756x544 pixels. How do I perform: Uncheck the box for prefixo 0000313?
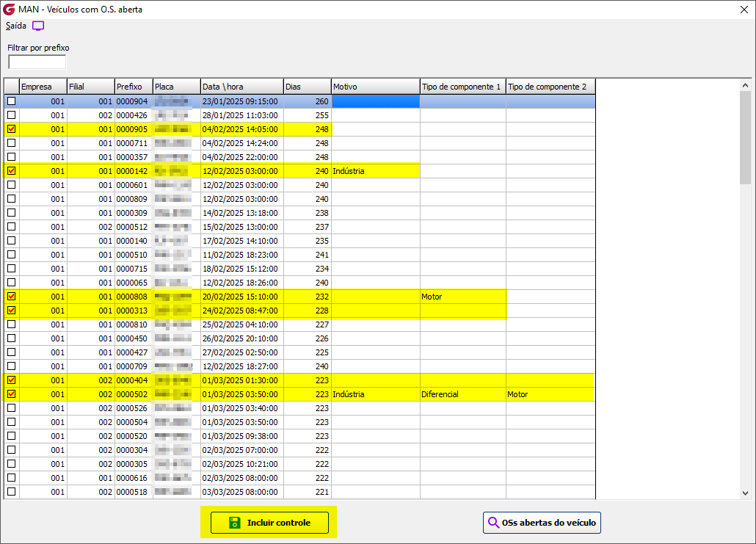pos(12,311)
